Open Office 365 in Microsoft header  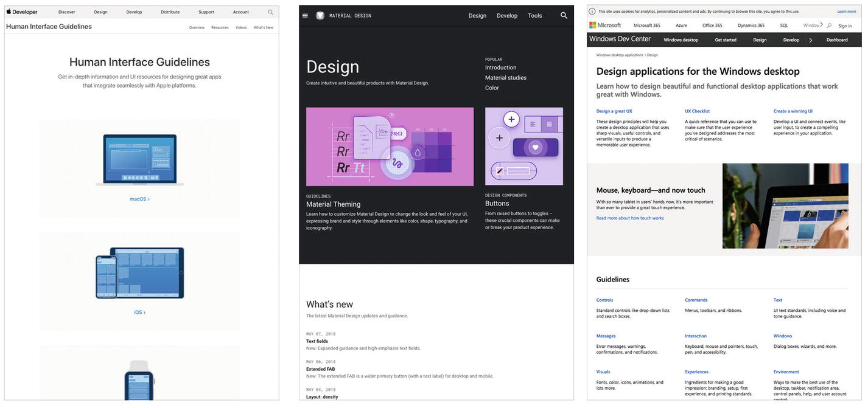(712, 26)
